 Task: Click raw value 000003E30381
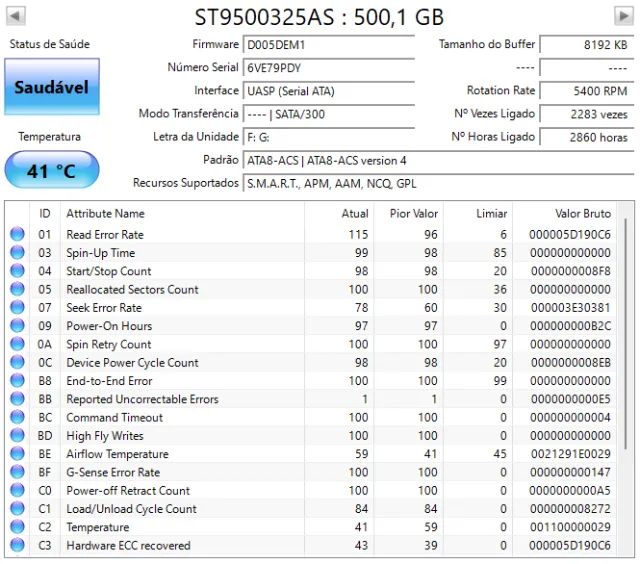[x=571, y=308]
